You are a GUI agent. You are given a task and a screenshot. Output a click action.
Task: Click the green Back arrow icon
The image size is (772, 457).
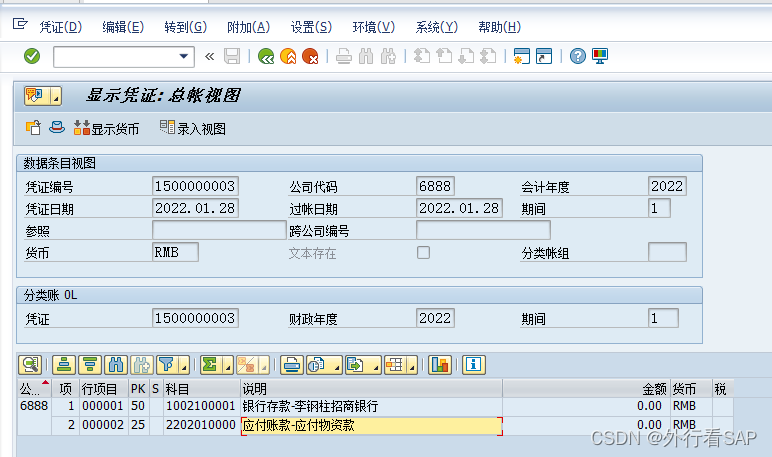pyautogui.click(x=266, y=56)
